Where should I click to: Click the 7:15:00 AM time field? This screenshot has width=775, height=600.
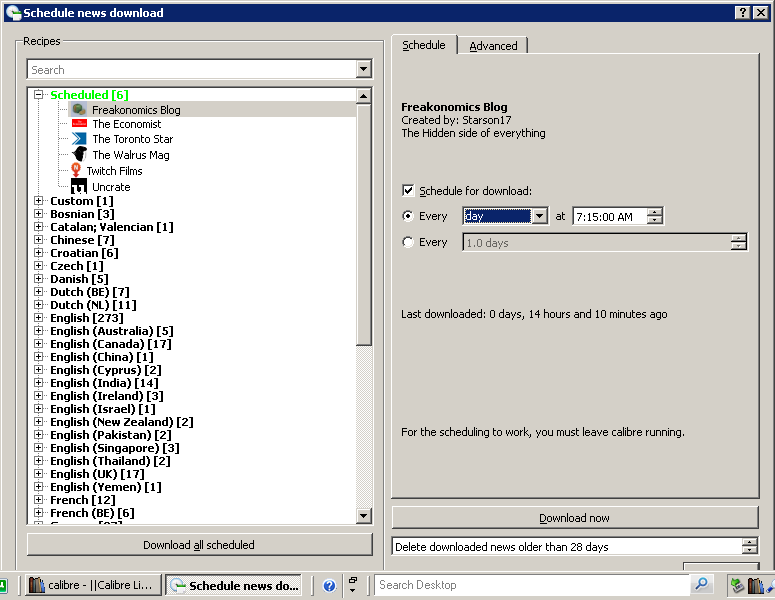610,216
